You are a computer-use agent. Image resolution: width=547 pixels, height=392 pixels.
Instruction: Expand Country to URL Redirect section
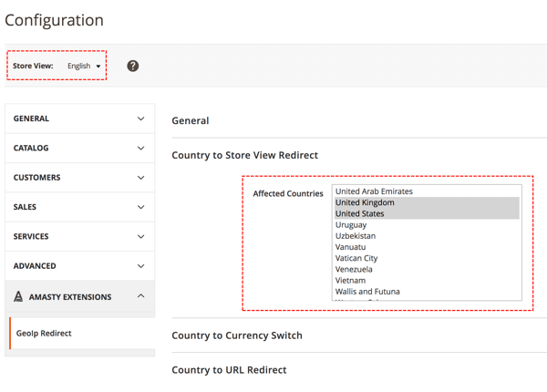click(x=229, y=369)
